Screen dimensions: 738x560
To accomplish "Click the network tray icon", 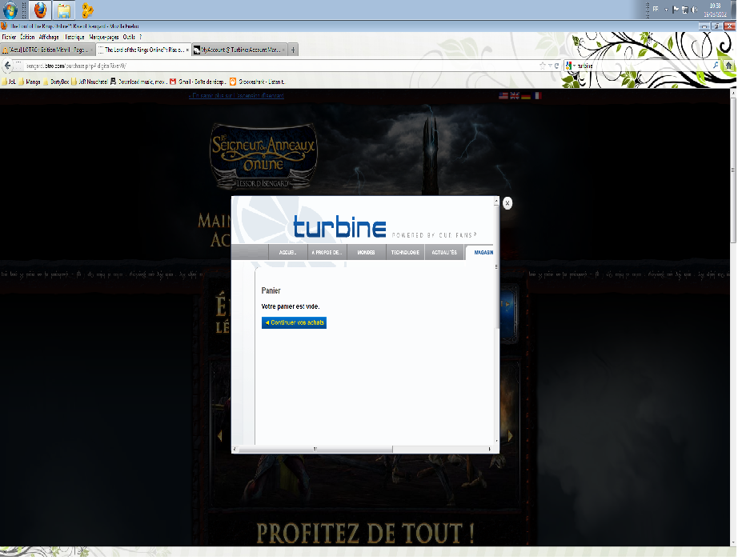I will click(685, 10).
